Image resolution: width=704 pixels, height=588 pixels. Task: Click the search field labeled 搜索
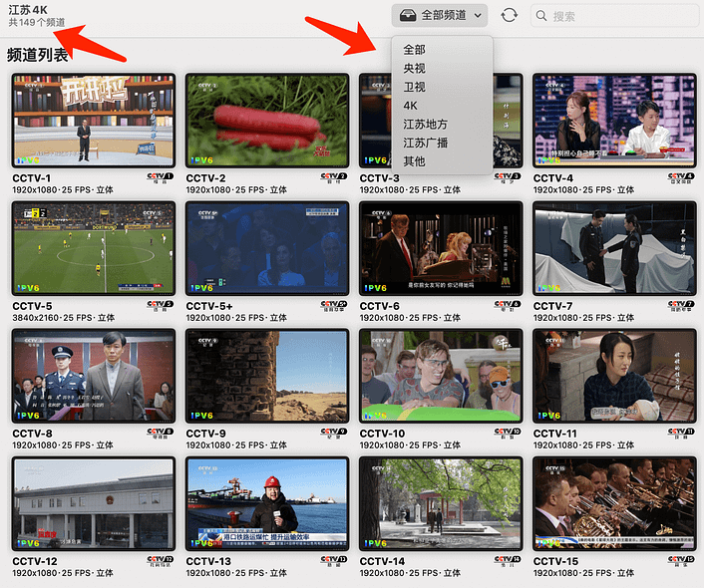(614, 16)
